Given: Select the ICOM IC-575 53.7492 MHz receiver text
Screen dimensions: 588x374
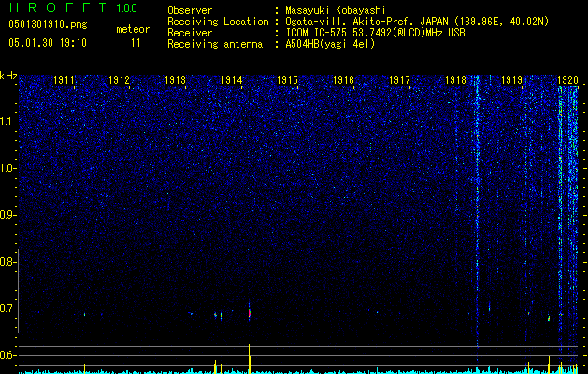Looking at the screenshot, I should (375, 33).
